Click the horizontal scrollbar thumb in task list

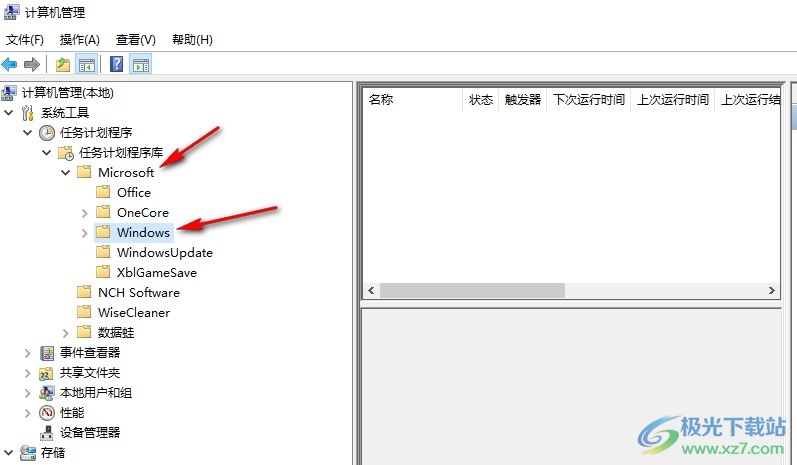click(x=472, y=290)
